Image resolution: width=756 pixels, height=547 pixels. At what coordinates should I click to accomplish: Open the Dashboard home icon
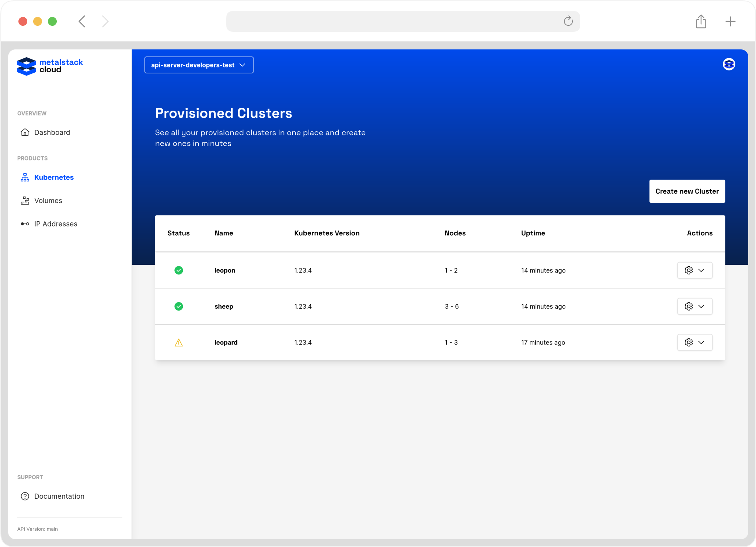(x=25, y=132)
